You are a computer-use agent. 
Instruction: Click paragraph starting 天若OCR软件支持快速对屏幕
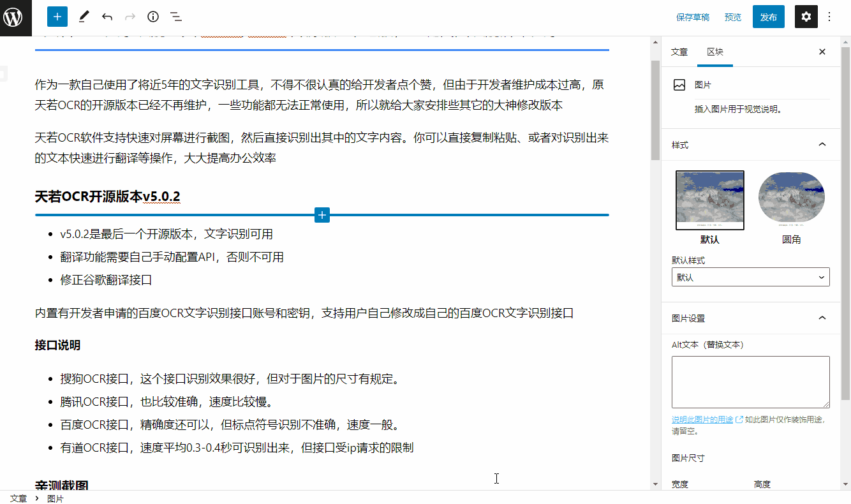pyautogui.click(x=322, y=148)
